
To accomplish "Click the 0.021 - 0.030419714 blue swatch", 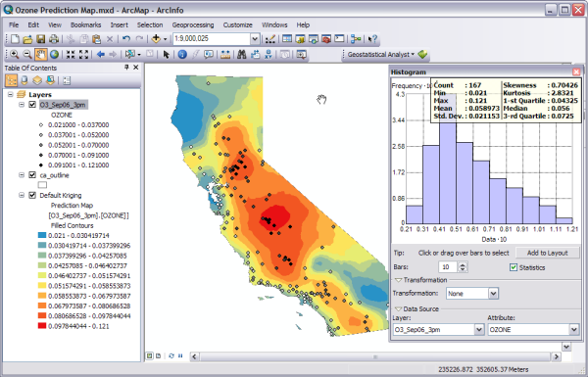I will pyautogui.click(x=42, y=235).
